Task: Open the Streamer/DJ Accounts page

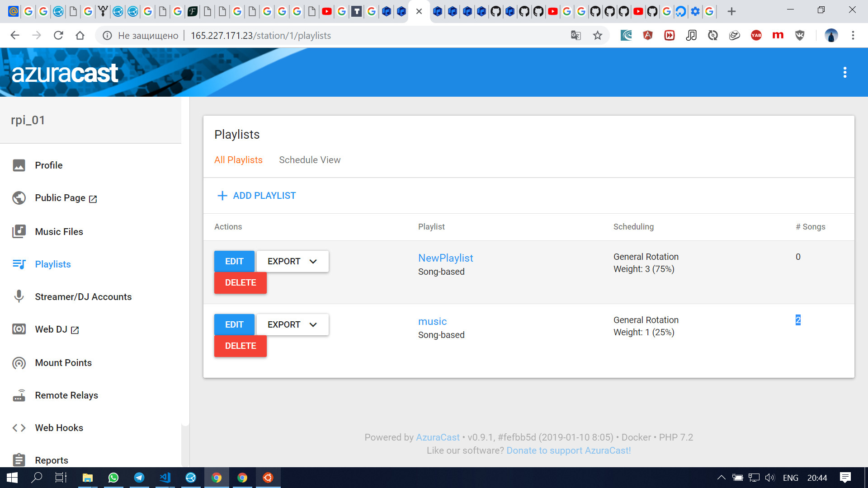Action: tap(83, 297)
